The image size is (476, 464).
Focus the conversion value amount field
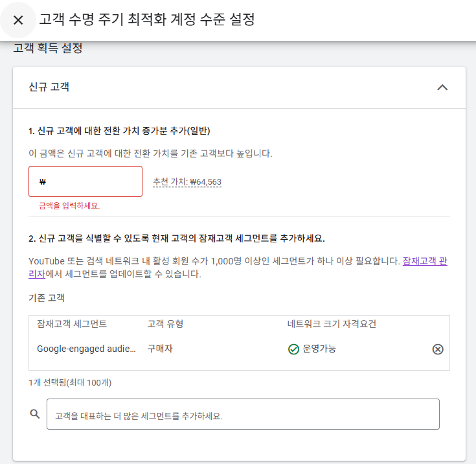pos(85,181)
